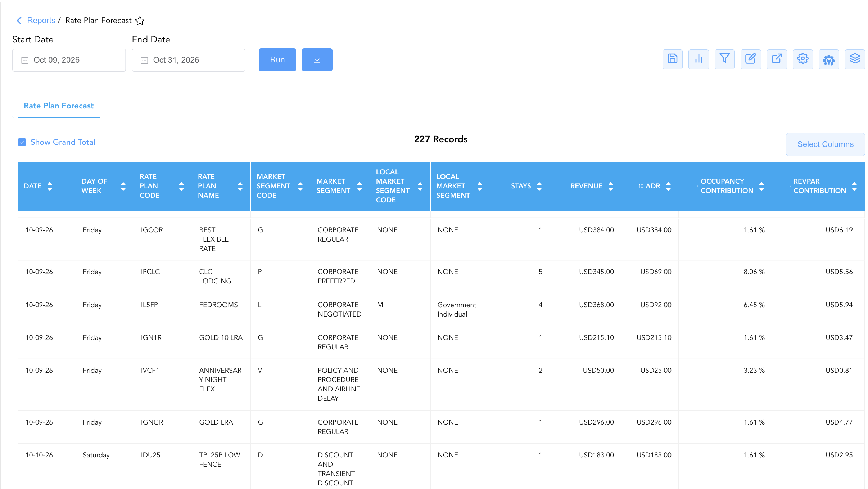The height and width of the screenshot is (489, 868).
Task: Click the Run button
Action: click(277, 60)
